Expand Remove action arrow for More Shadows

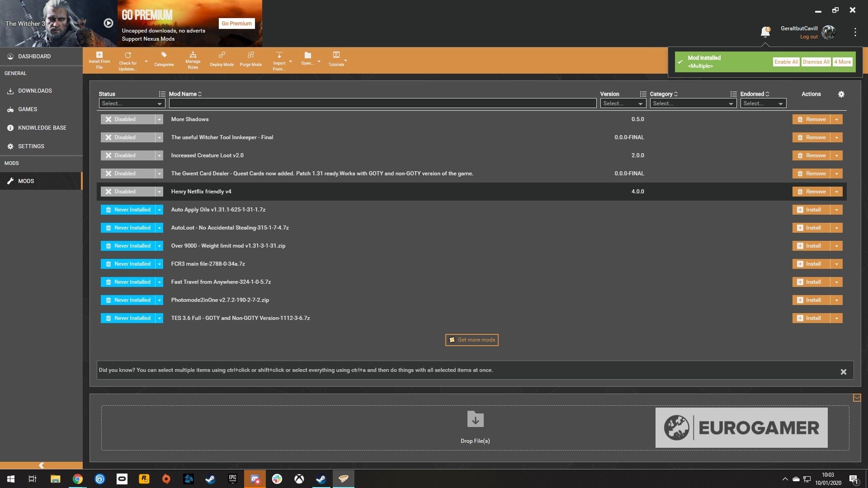coord(836,119)
